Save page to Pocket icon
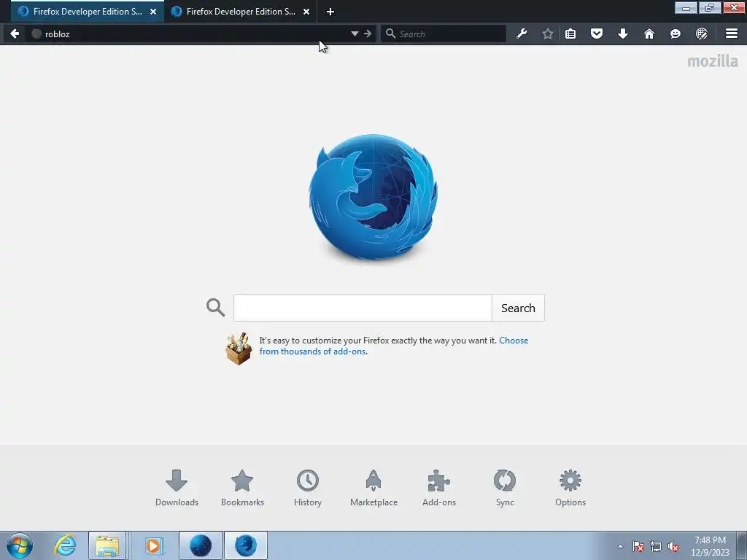 pos(597,34)
